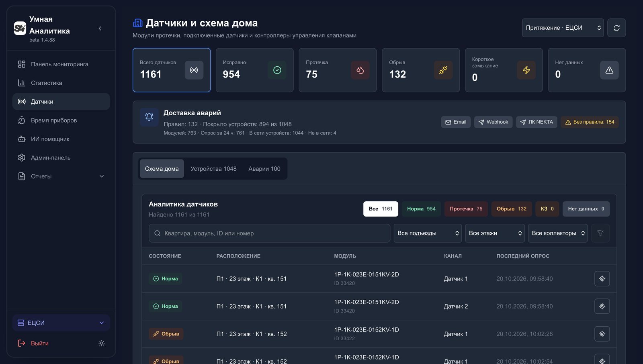This screenshot has width=643, height=364.
Task: Filter by Протечка 75 chip
Action: pyautogui.click(x=466, y=209)
